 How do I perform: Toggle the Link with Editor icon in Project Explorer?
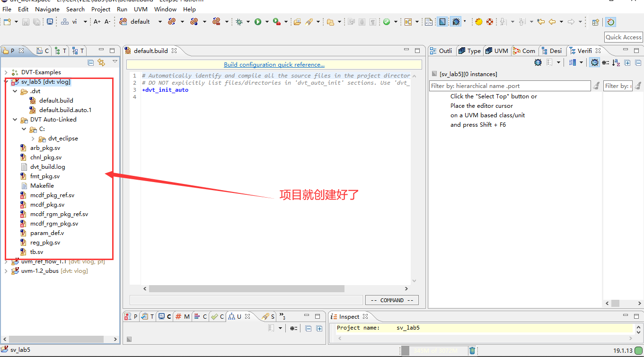(x=101, y=61)
